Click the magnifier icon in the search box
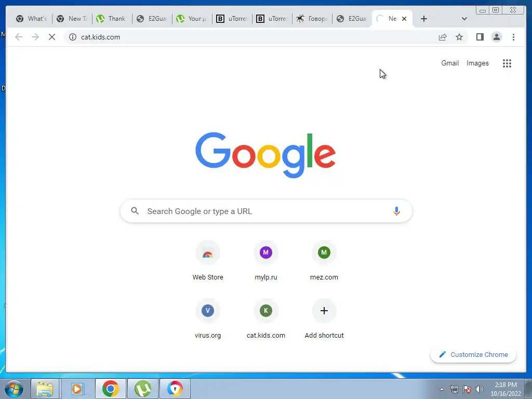532x399 pixels. 135,211
